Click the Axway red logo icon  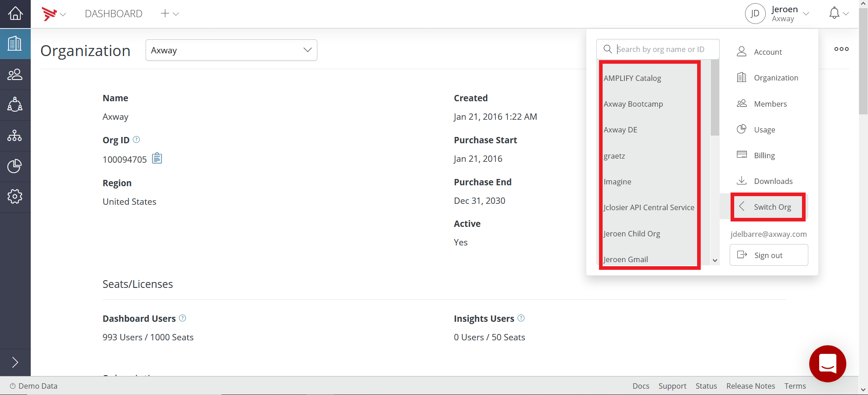click(x=49, y=14)
